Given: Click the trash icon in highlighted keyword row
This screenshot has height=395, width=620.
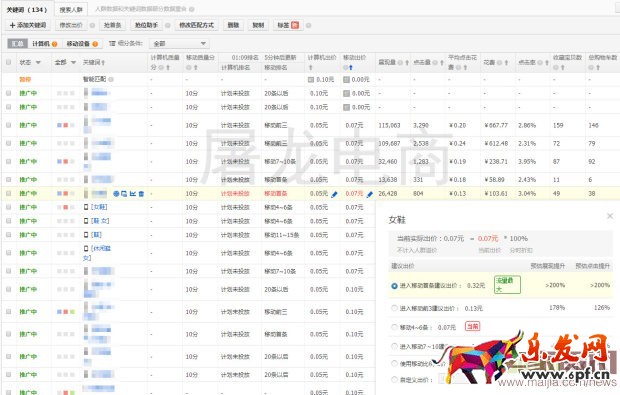Looking at the screenshot, I should (141, 194).
